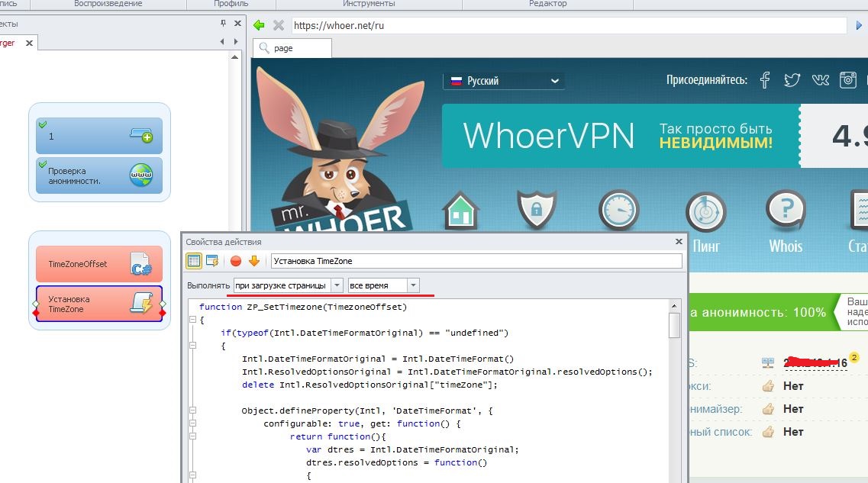Collapse the 'return function' fold marker
868x483 pixels.
tap(192, 436)
